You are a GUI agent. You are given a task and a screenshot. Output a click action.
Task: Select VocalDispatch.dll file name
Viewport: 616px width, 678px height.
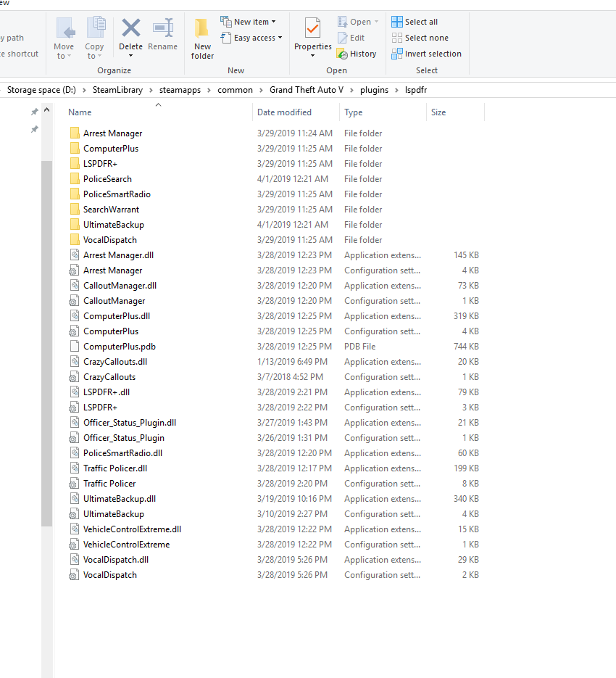pyautogui.click(x=116, y=560)
